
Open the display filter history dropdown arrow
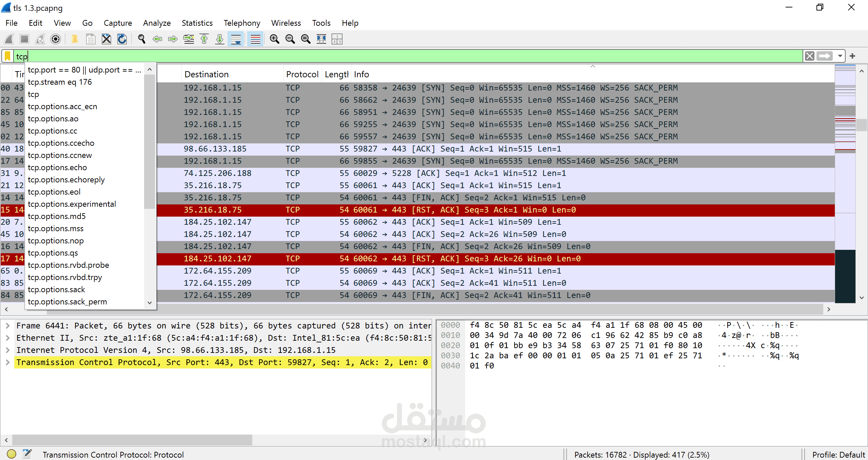(x=840, y=56)
